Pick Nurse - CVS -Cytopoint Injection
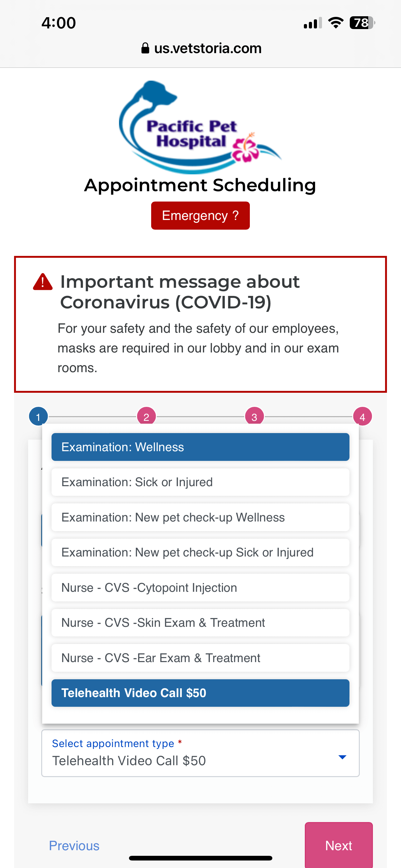Viewport: 401px width, 868px height. coord(200,587)
